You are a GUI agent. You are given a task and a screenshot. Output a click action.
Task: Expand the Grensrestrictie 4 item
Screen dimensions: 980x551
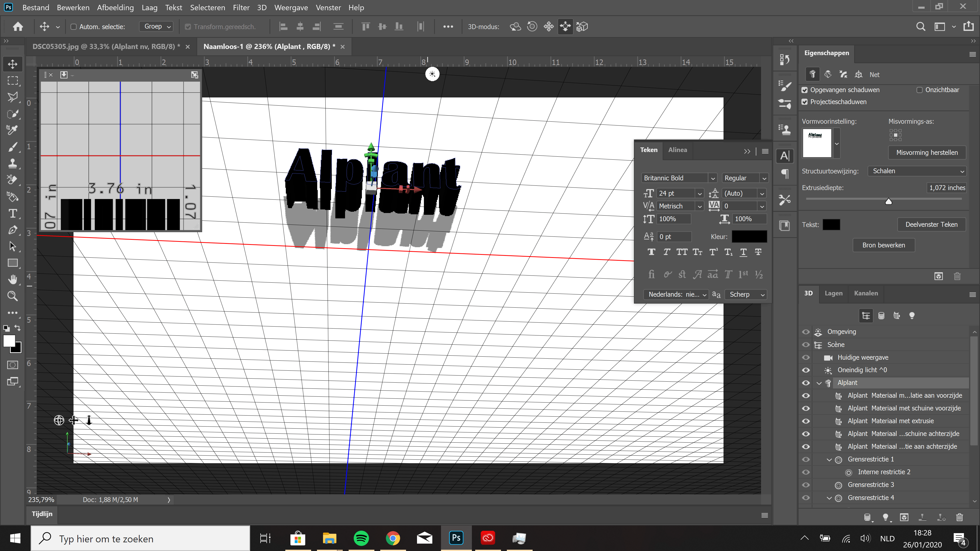tap(829, 498)
